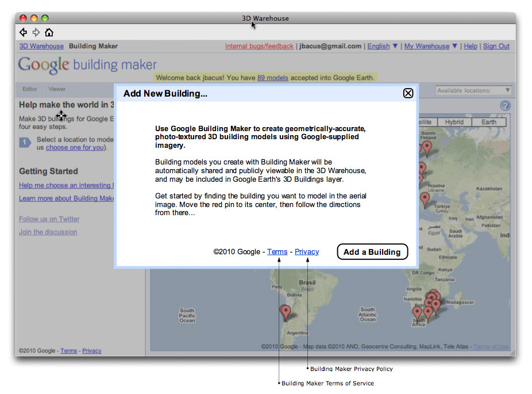Click the 3D Warehouse window title
Screen dimensions: 532x394
click(265, 18)
